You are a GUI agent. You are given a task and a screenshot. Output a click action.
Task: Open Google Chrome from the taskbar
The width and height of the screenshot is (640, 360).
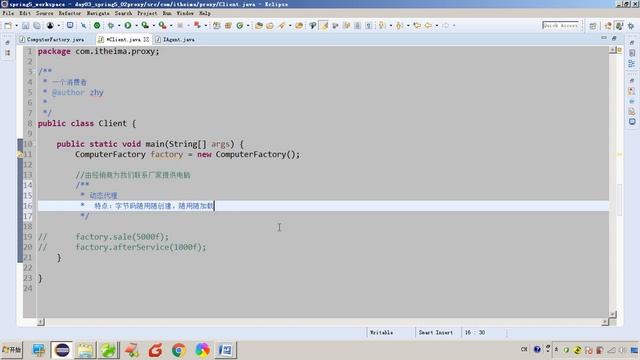click(179, 350)
